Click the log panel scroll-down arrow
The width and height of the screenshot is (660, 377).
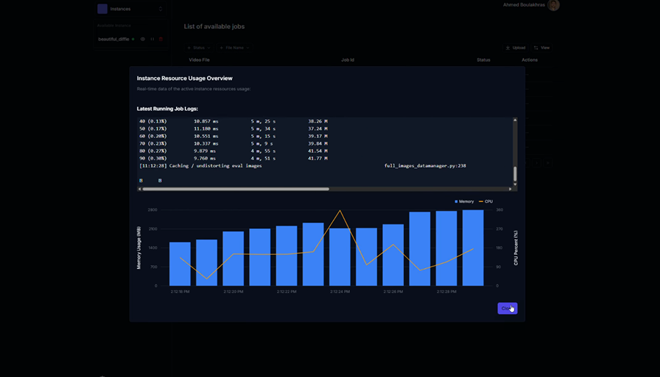click(x=514, y=184)
